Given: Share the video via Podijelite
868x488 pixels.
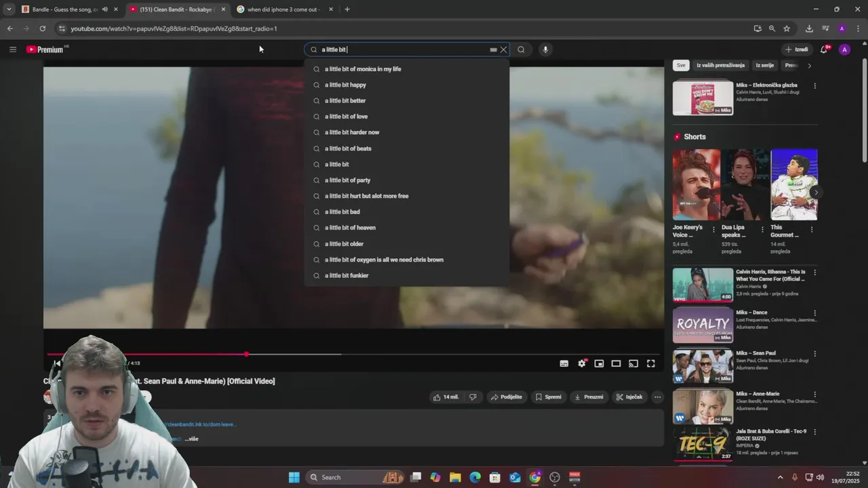Looking at the screenshot, I should click(507, 397).
